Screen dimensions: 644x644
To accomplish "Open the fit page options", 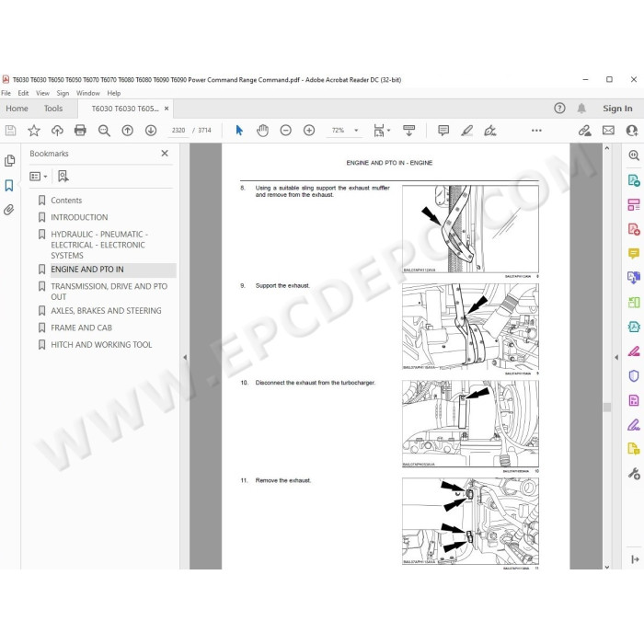I will tap(382, 131).
